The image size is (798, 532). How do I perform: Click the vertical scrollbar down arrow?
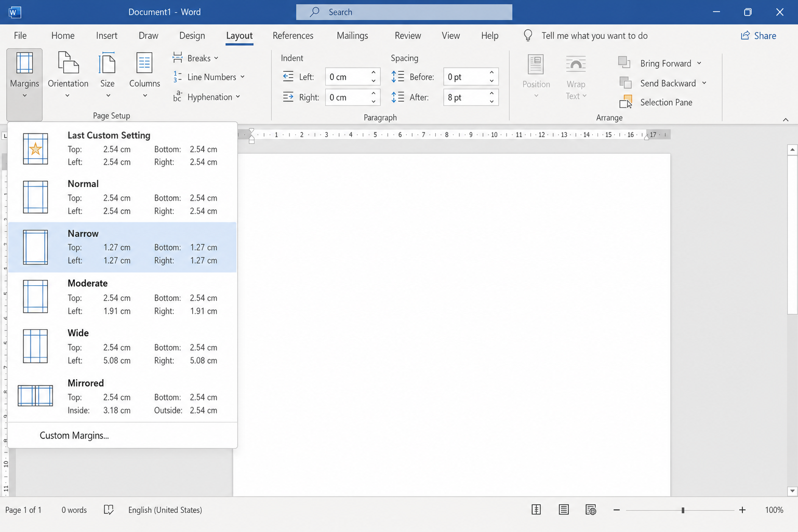(792, 491)
